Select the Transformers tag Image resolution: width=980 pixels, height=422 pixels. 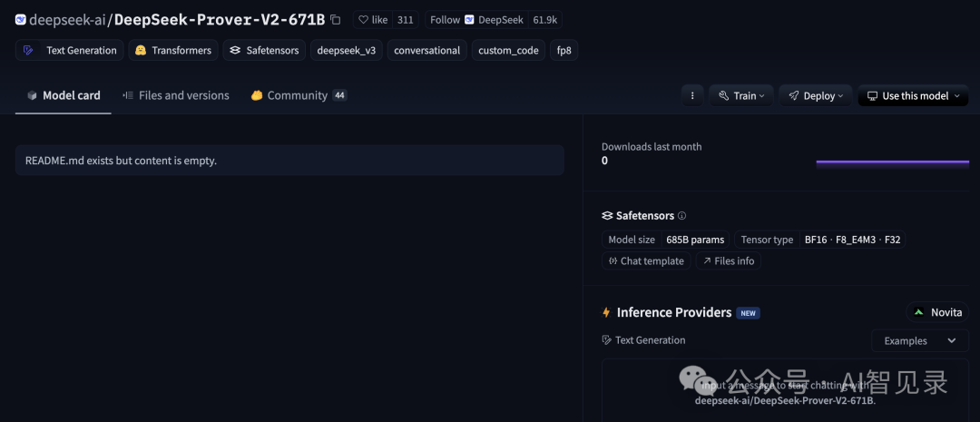tap(173, 50)
